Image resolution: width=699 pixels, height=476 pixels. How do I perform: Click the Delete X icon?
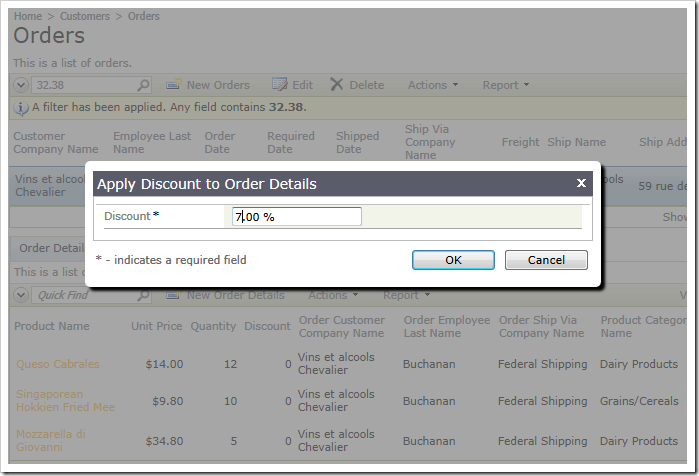click(337, 84)
